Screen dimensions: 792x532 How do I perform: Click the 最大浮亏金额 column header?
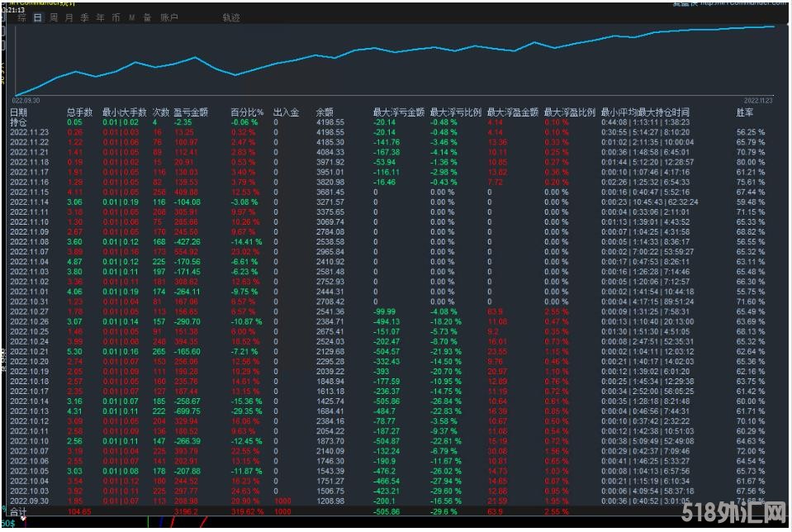pos(398,112)
